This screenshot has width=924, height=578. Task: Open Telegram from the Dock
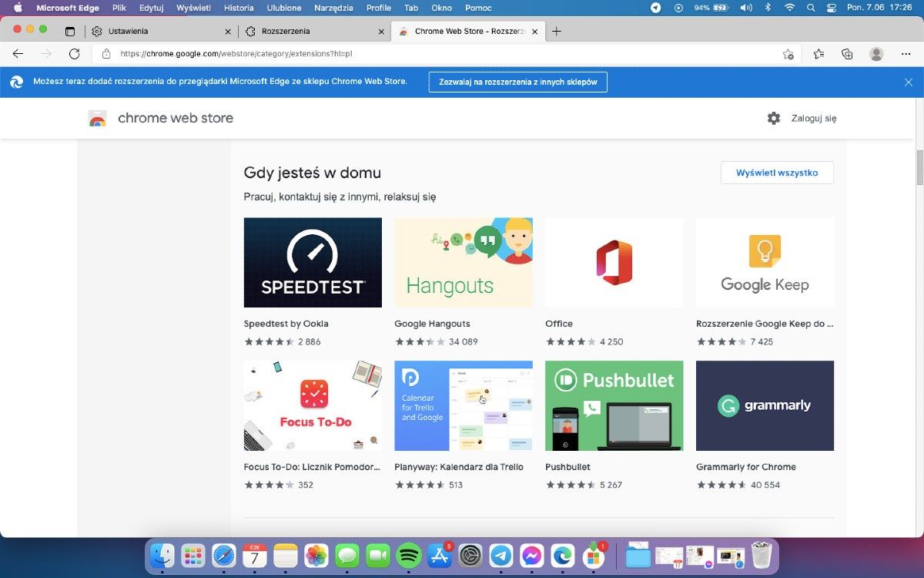click(501, 555)
